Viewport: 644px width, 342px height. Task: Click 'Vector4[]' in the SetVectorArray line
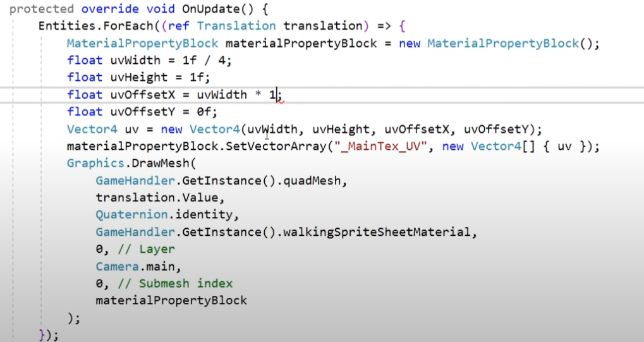coord(503,146)
